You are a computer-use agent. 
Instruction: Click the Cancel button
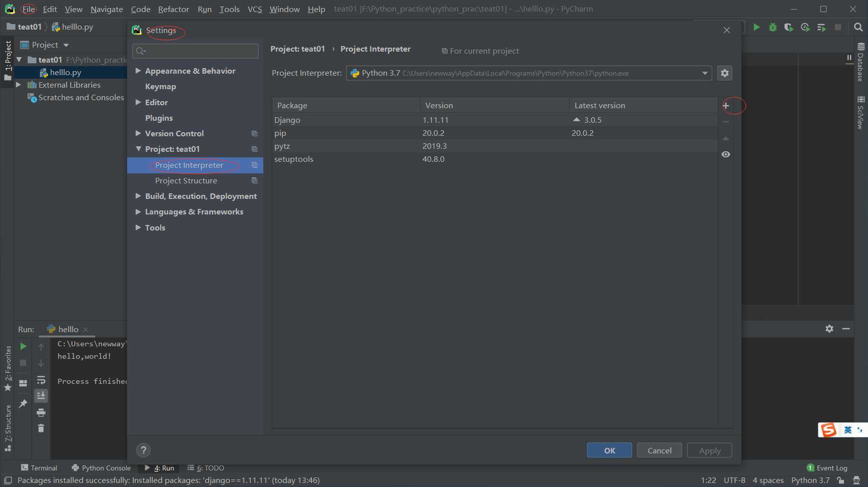[659, 450]
